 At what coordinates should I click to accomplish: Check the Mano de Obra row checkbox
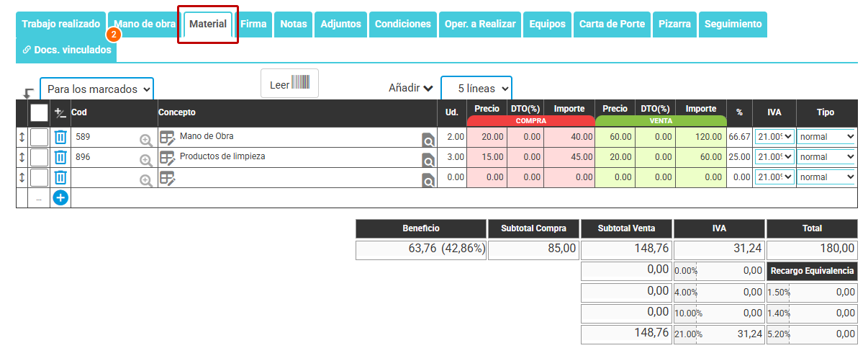pos(39,137)
